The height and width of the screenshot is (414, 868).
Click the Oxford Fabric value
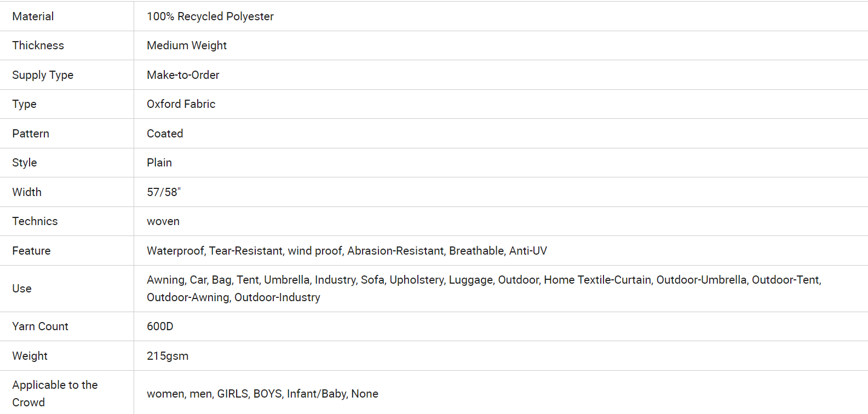(x=181, y=104)
